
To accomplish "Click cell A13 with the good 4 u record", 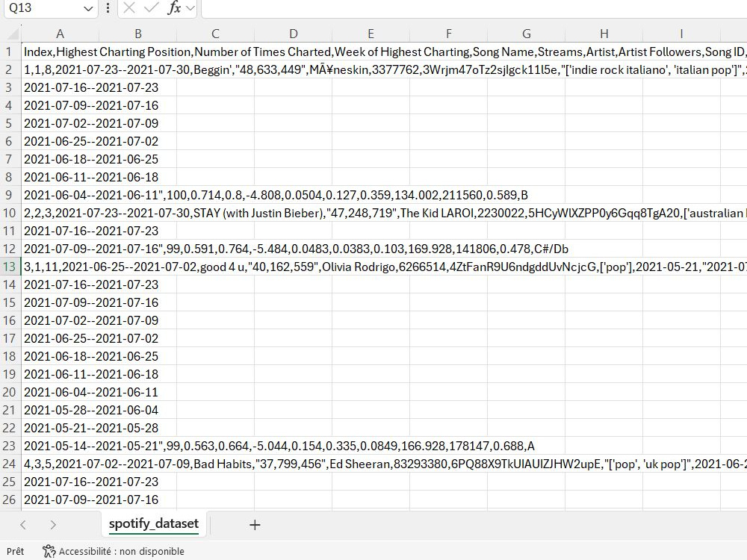I will [x=60, y=267].
